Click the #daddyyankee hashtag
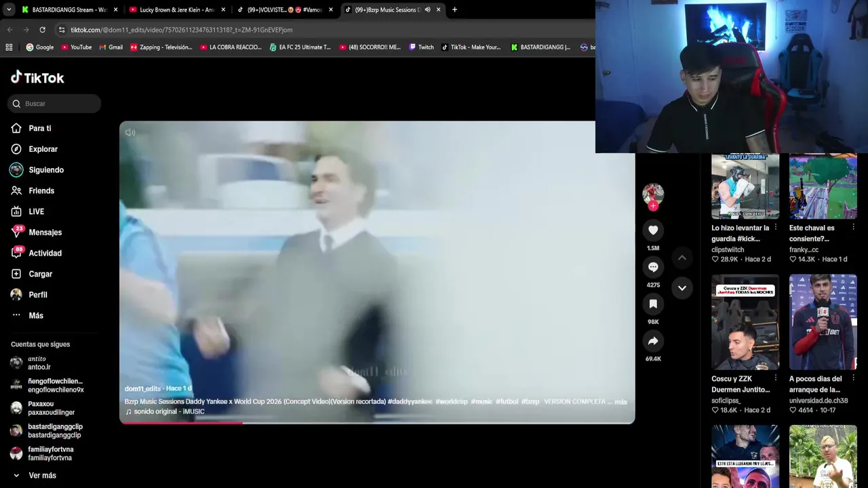 coord(410,402)
